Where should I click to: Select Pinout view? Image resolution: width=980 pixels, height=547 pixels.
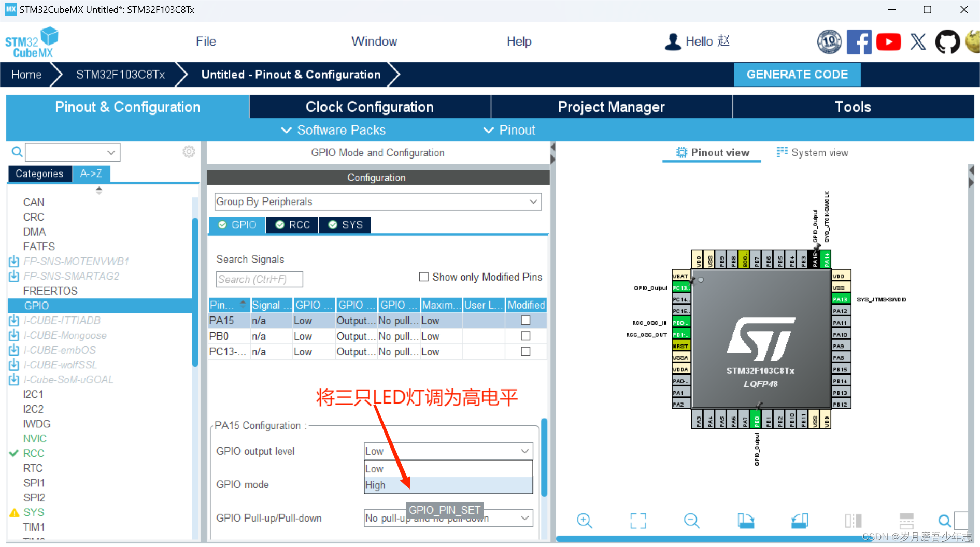[713, 152]
